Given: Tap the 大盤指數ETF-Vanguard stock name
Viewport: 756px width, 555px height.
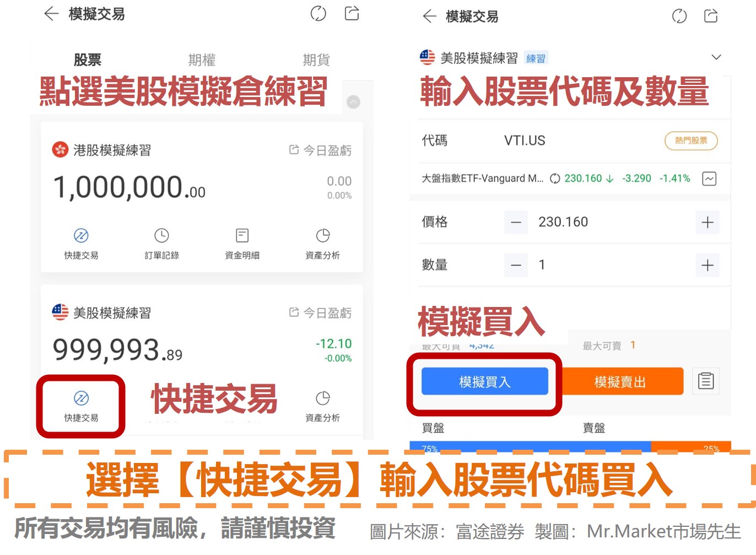Looking at the screenshot, I should pos(483,179).
